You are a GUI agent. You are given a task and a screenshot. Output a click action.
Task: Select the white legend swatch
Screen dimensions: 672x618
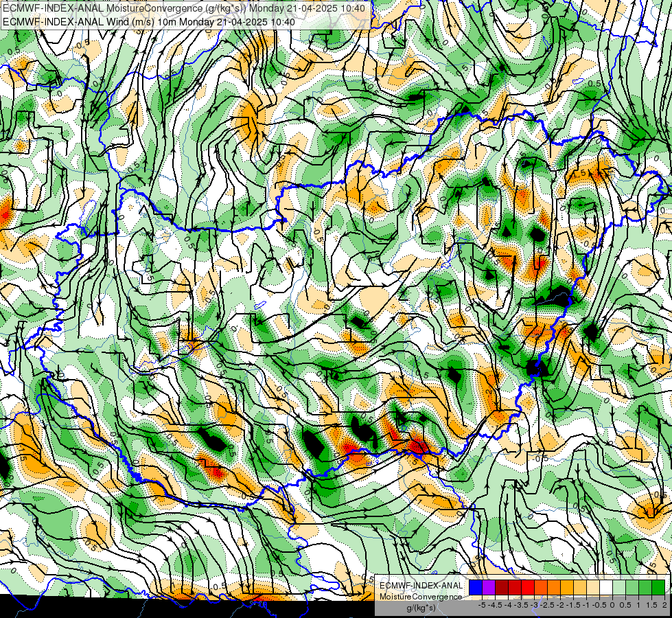606,587
